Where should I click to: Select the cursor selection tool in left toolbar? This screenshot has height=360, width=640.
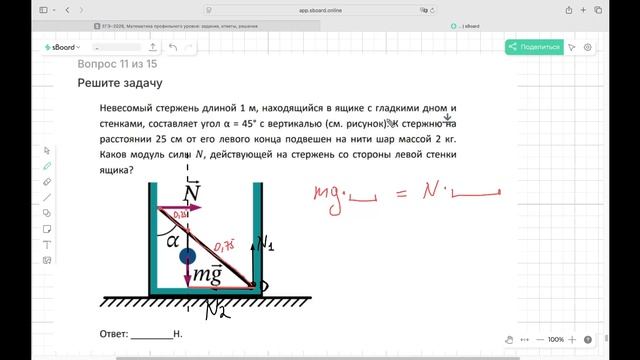click(47, 151)
